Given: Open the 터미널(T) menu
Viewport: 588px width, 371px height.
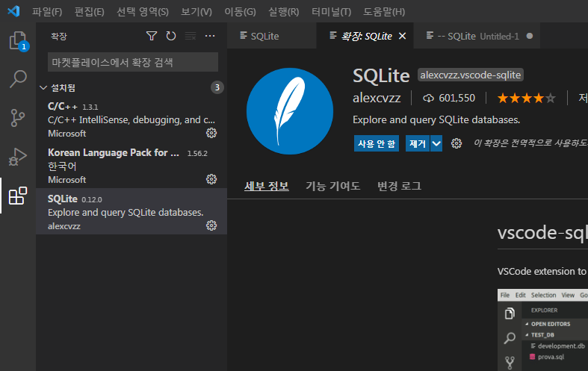Looking at the screenshot, I should pos(332,12).
